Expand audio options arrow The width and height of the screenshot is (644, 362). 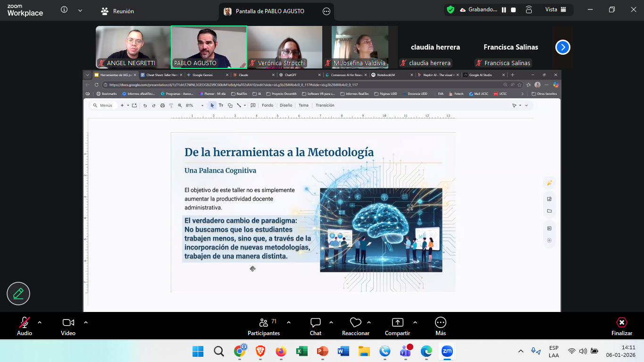40,322
